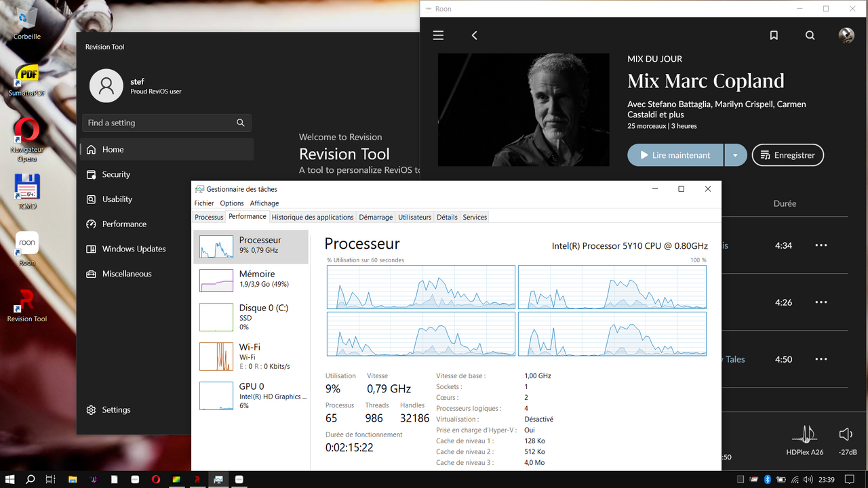Open Windows notification center icon
868x488 pixels.
pyautogui.click(x=850, y=480)
